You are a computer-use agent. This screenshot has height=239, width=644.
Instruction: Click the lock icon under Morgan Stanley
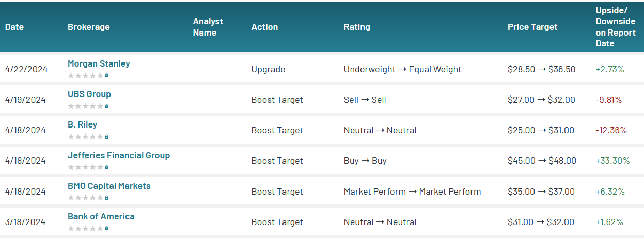106,75
